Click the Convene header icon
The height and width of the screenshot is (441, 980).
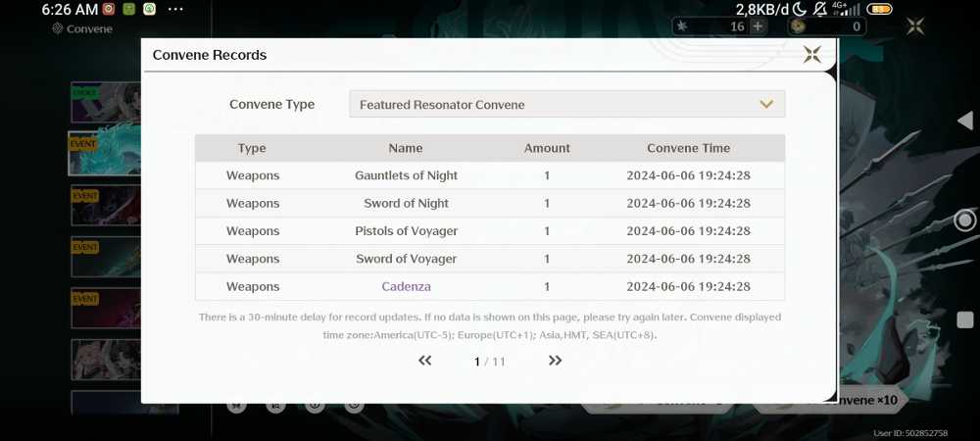58,28
